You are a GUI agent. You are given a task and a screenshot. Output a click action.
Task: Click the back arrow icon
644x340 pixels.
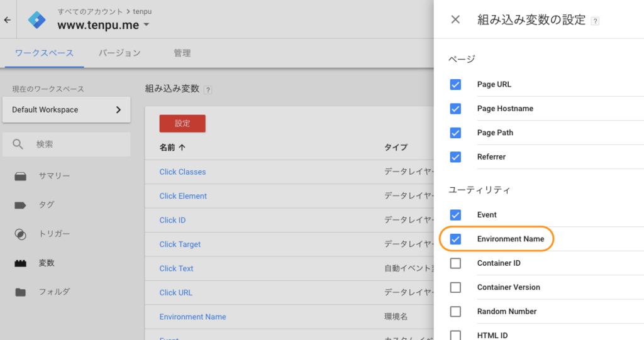pyautogui.click(x=8, y=19)
